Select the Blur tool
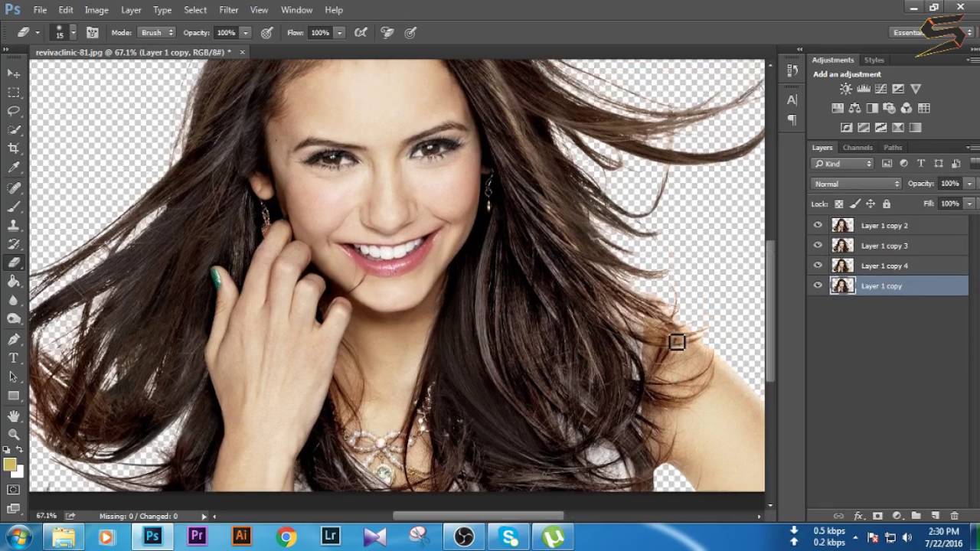980x551 pixels. [14, 301]
